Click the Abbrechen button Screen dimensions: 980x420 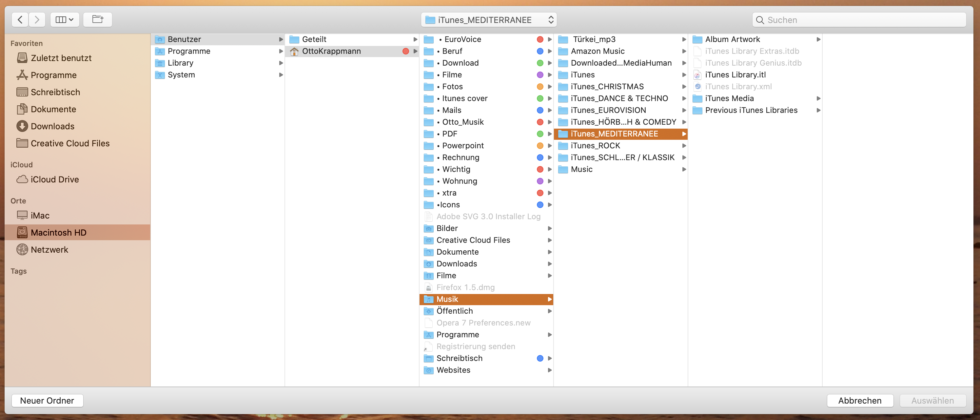(859, 400)
